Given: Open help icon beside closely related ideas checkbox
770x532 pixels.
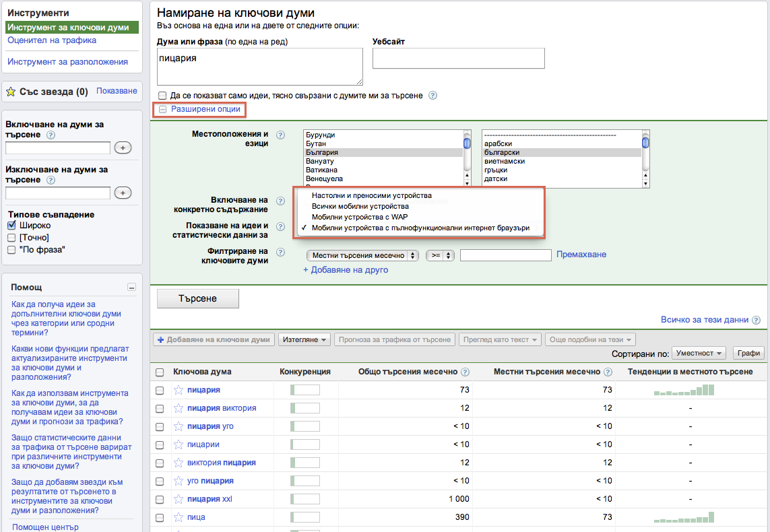Looking at the screenshot, I should tap(432, 95).
